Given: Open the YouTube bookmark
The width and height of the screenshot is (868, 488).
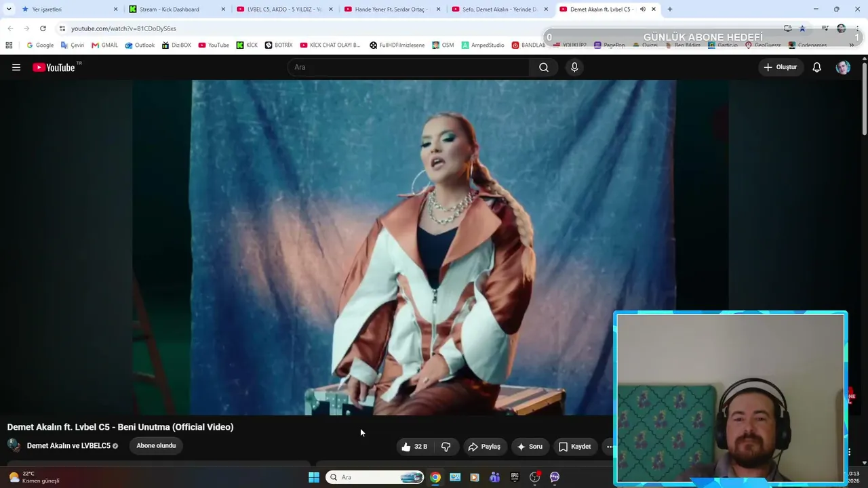Looking at the screenshot, I should coord(214,45).
